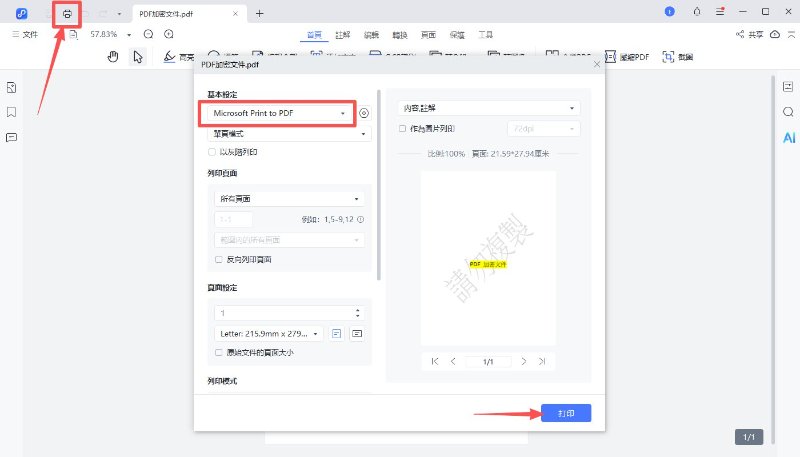
Task: Collapse the ribbon with the top-right chevron
Action: (x=791, y=34)
